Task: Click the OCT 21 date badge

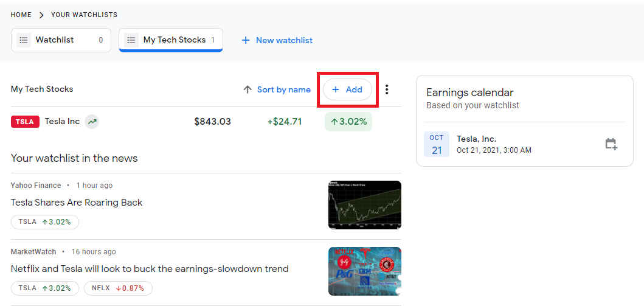Action: coord(437,144)
